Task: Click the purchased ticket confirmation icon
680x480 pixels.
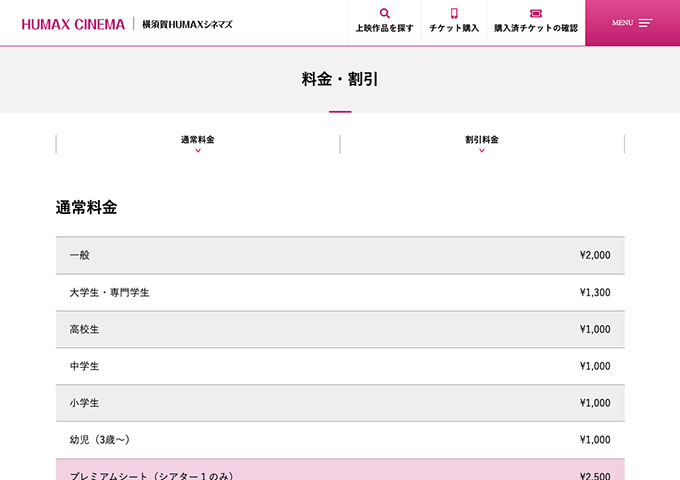Action: [x=535, y=13]
